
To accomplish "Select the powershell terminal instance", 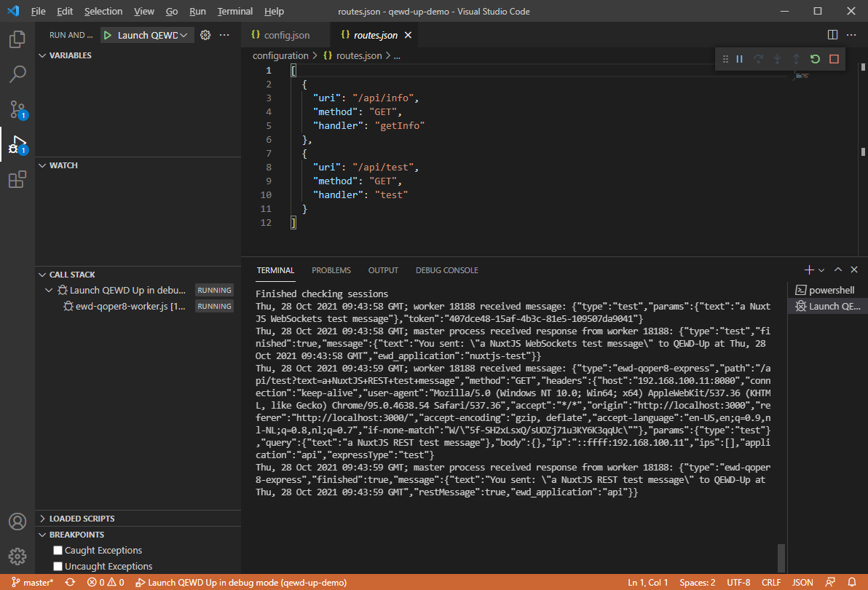I will (x=826, y=290).
